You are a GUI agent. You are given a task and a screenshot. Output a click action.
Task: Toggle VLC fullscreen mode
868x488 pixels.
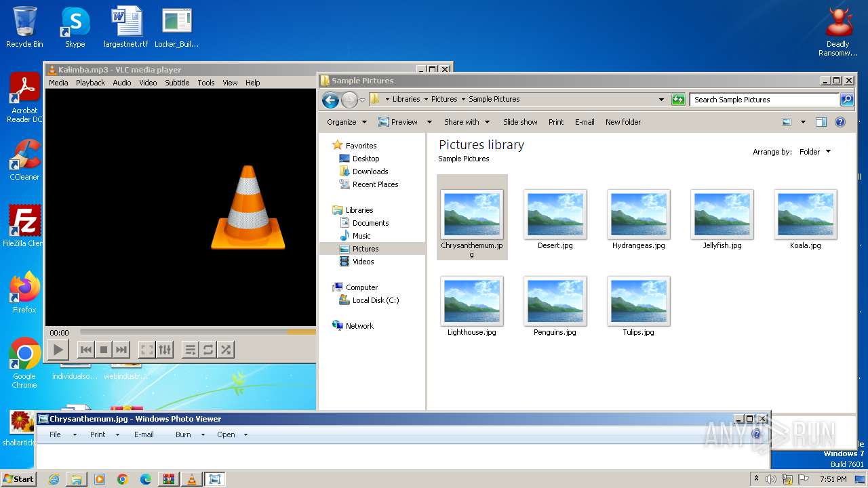146,350
